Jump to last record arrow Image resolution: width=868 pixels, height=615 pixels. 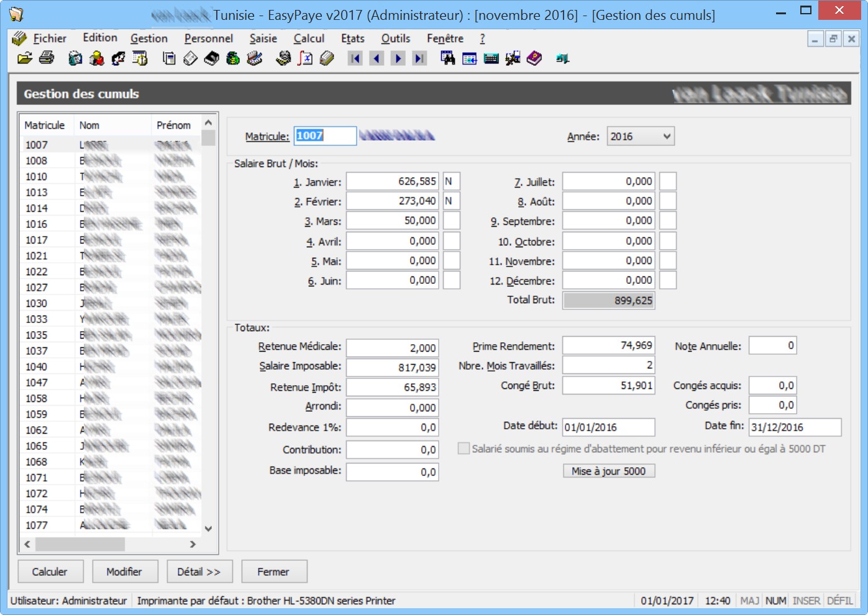pyautogui.click(x=420, y=58)
